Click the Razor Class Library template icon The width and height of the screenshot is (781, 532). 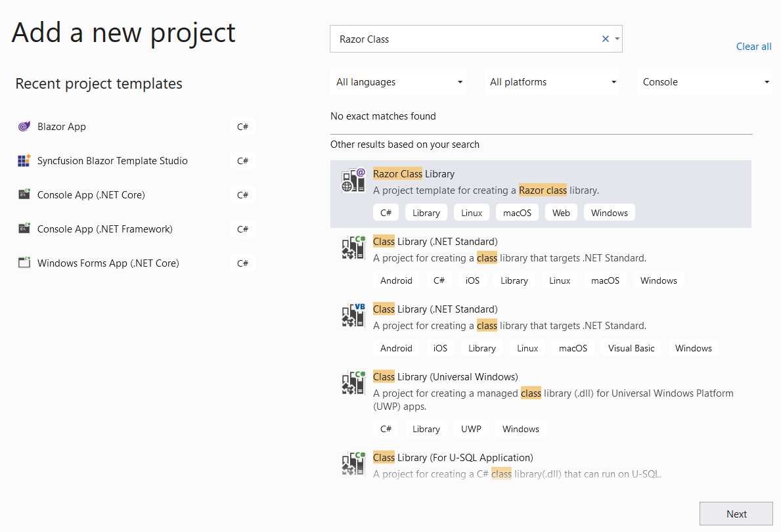pyautogui.click(x=353, y=181)
